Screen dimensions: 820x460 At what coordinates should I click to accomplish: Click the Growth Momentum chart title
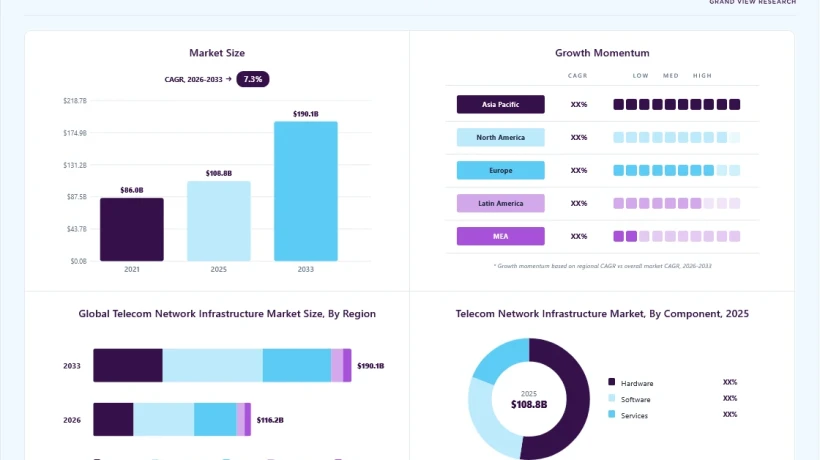click(x=602, y=53)
